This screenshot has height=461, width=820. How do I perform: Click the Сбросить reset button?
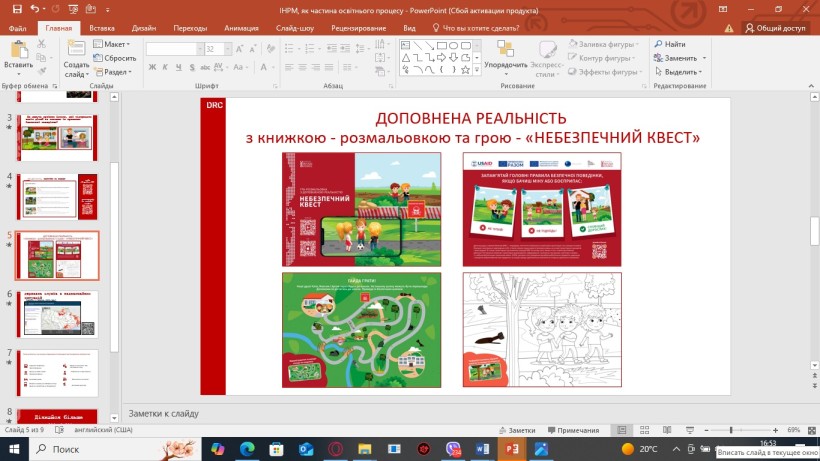[115, 58]
